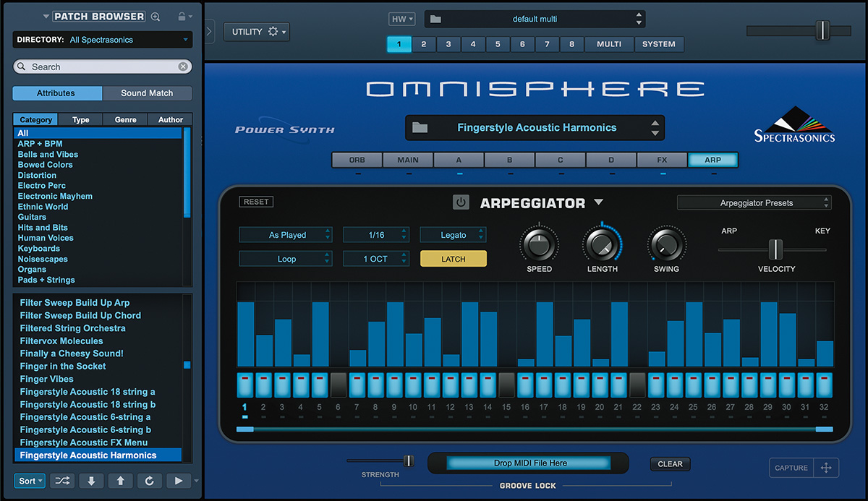Click the next patch down arrow button
868x501 pixels.
92,481
